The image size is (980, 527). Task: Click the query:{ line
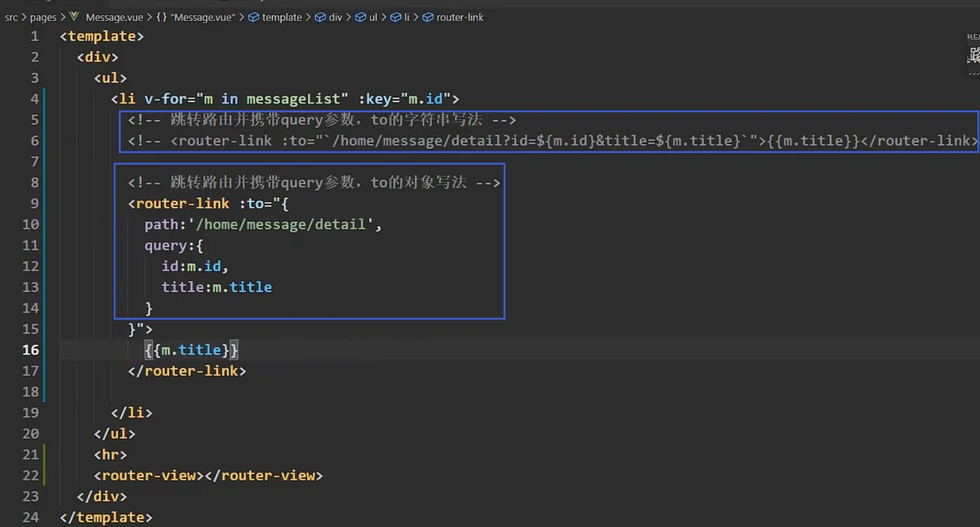pos(174,246)
